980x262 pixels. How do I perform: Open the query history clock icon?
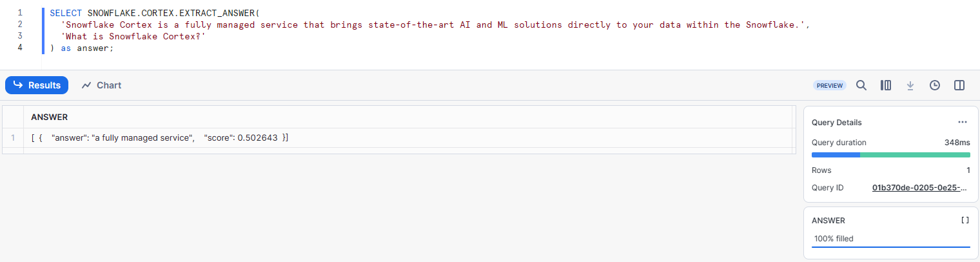click(935, 85)
